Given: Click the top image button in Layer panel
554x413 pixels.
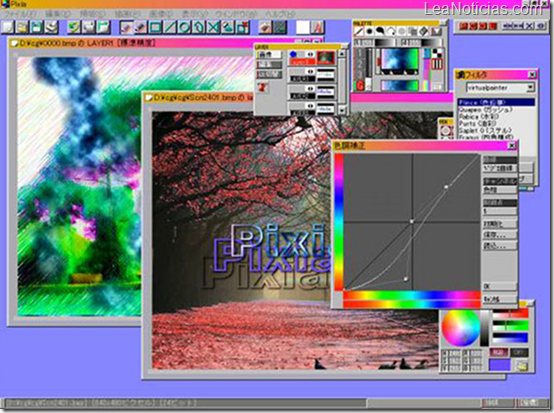Looking at the screenshot, I should [269, 54].
